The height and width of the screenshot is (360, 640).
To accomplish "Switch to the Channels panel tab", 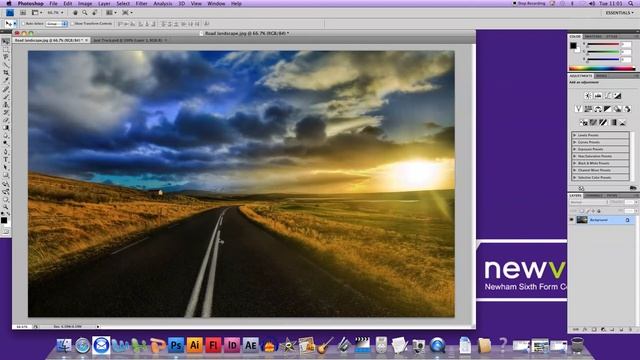I will [593, 196].
